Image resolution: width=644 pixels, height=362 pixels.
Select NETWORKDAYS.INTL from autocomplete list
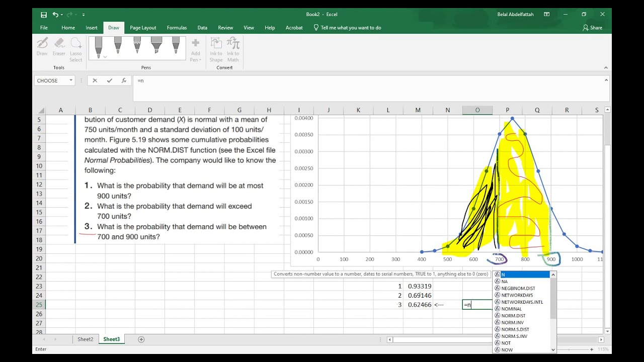(x=522, y=302)
